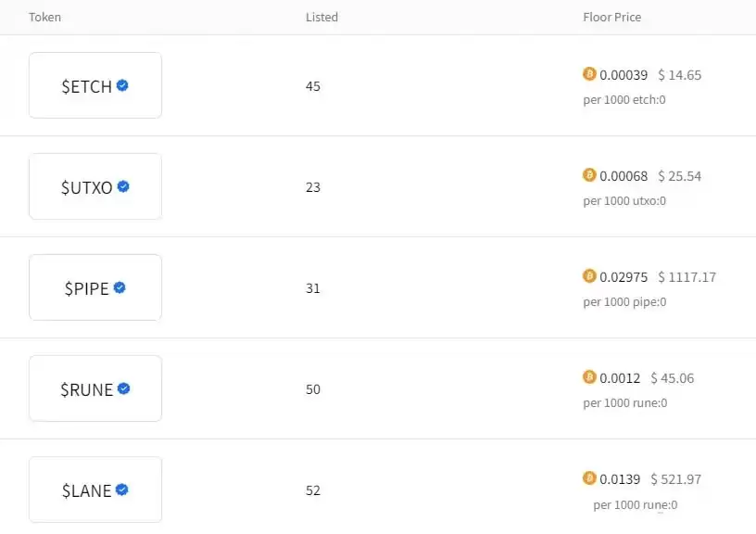Sort by the Floor Price column header
Image resolution: width=756 pixels, height=534 pixels.
click(611, 18)
